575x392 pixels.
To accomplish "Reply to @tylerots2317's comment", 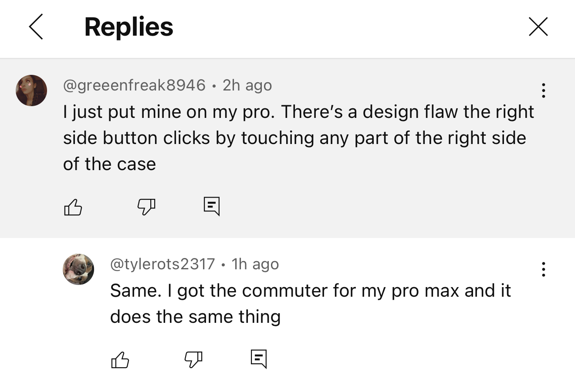I will [259, 359].
